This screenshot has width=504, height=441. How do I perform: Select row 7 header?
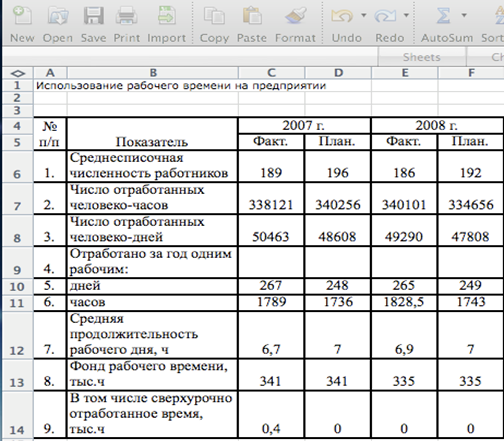click(x=17, y=198)
